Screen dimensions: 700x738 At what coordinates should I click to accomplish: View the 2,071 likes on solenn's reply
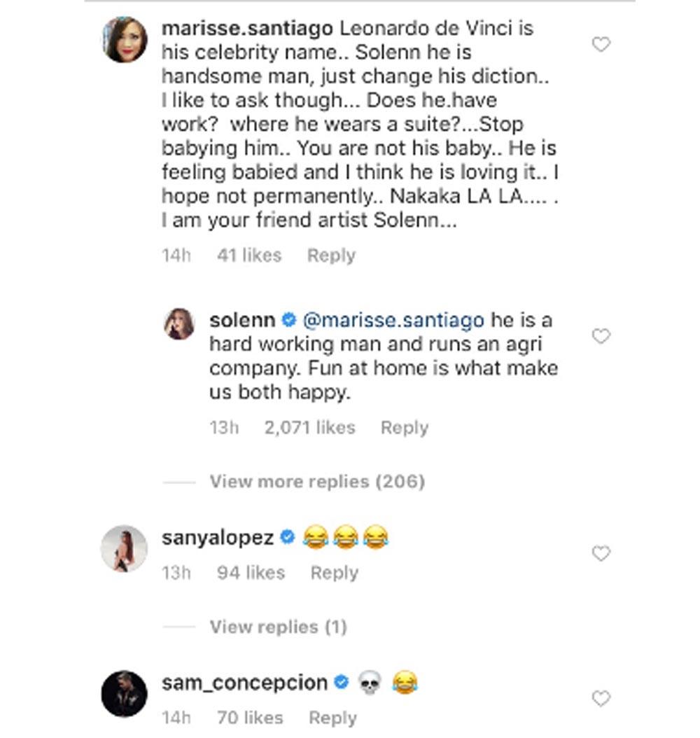309,428
